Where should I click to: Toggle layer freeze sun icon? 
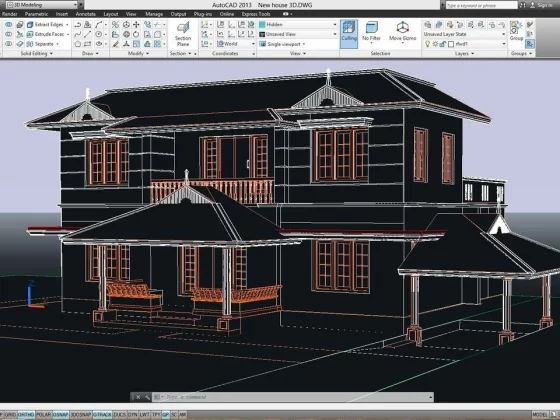[x=435, y=44]
